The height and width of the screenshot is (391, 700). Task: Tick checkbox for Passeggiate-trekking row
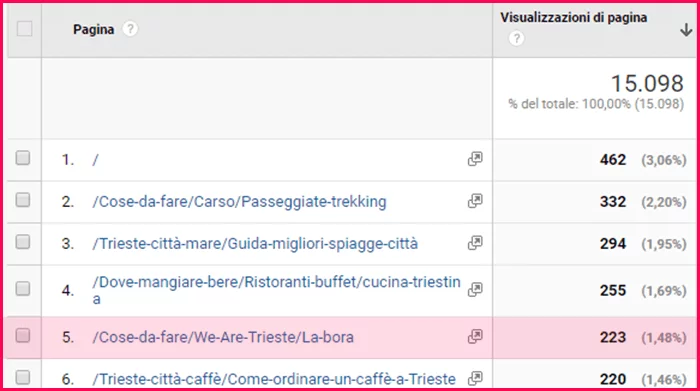pos(23,200)
